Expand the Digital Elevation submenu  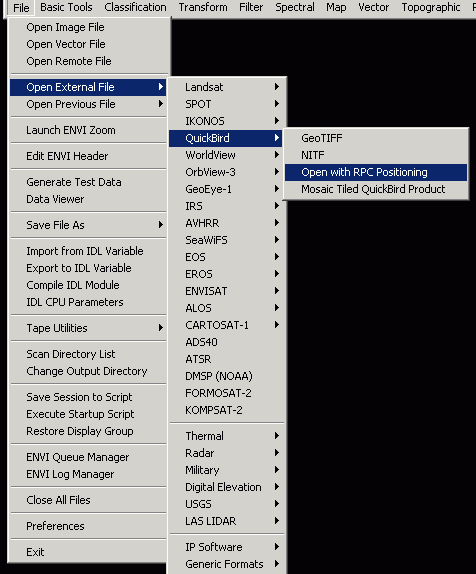(x=226, y=487)
